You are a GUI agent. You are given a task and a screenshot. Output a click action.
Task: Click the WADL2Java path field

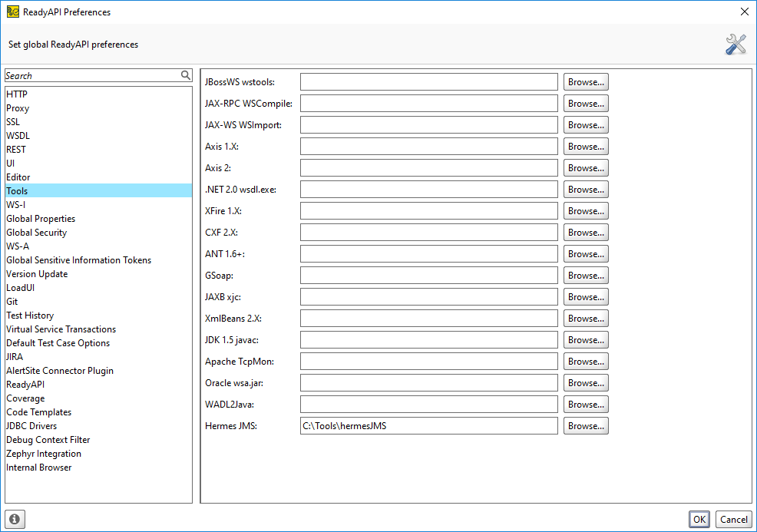click(428, 404)
